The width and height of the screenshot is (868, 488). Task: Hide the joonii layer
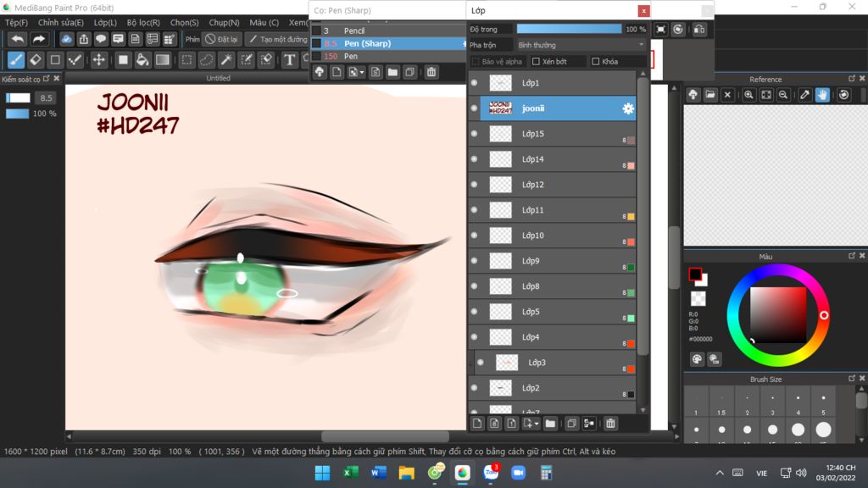tap(475, 108)
